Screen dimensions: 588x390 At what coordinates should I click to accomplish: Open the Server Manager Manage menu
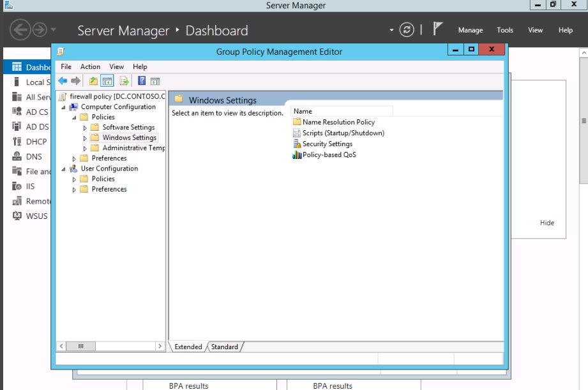(x=471, y=30)
